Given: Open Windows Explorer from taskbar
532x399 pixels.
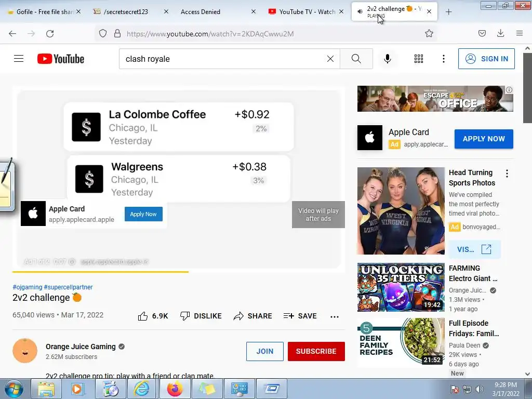Looking at the screenshot, I should [x=46, y=389].
